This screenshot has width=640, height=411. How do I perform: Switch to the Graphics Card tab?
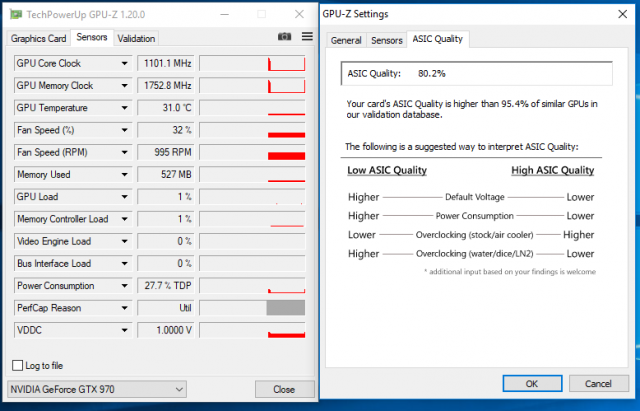click(38, 38)
